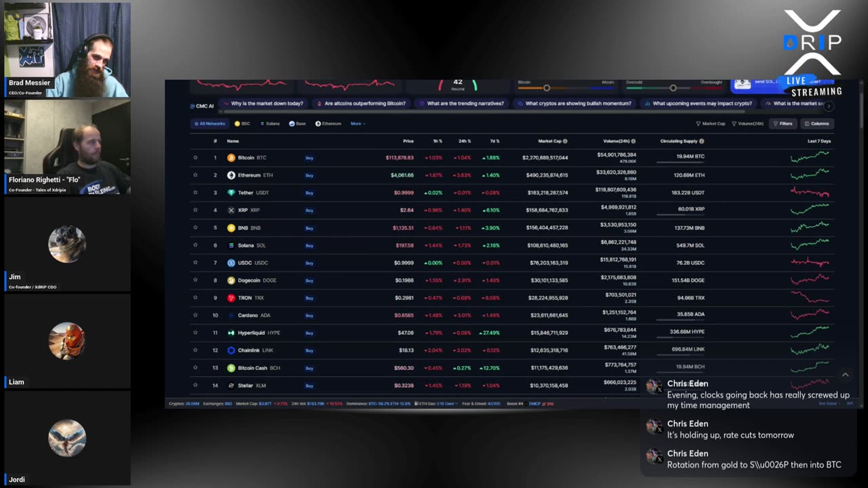This screenshot has height=488, width=868.
Task: Click the Chainlink coin logo icon
Action: (x=231, y=350)
